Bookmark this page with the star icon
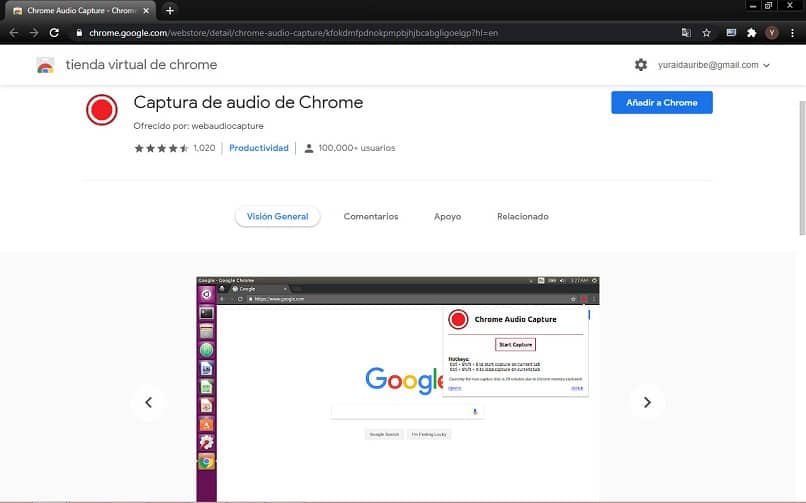This screenshot has height=503, width=806. click(706, 33)
